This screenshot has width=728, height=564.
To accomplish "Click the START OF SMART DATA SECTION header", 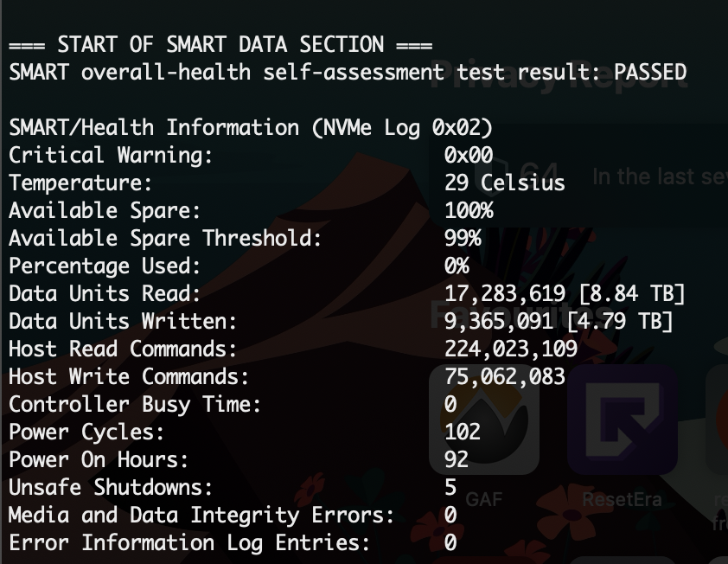I will 220,45.
